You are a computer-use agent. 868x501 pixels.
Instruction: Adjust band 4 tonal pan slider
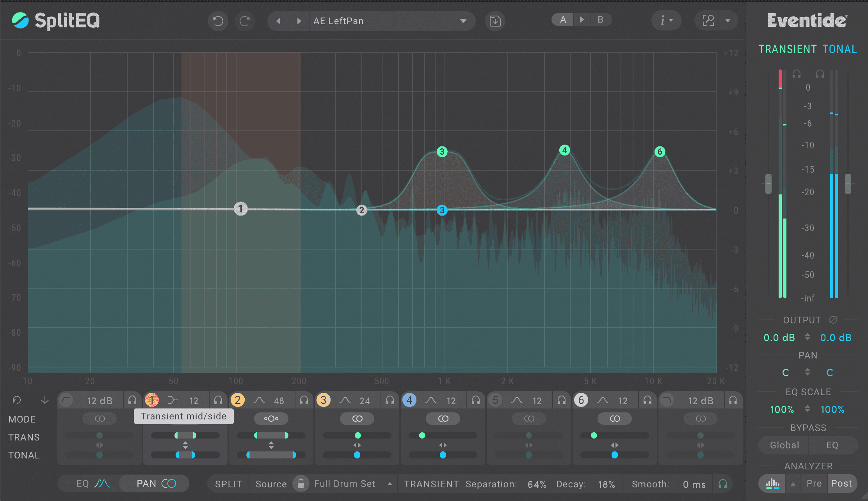click(x=443, y=455)
